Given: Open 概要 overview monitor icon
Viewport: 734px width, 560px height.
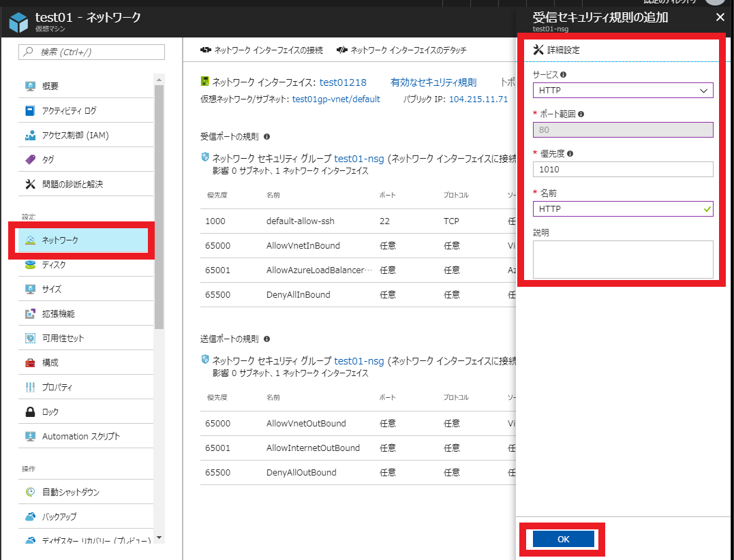Looking at the screenshot, I should click(x=30, y=86).
